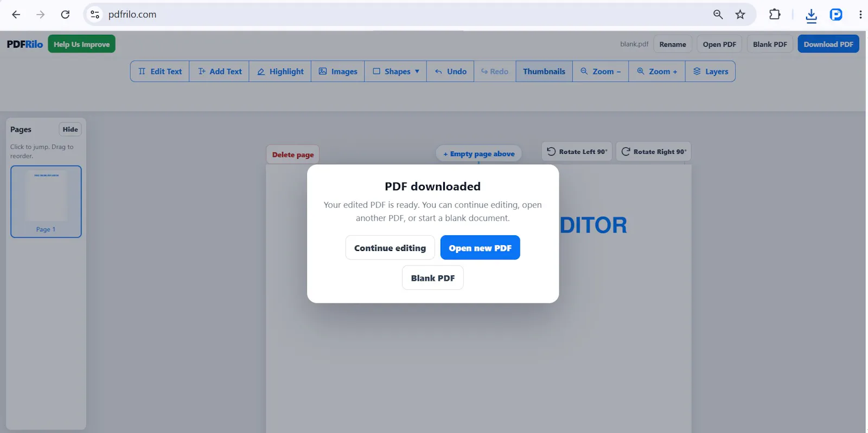Bookmark this page with the star icon
Screen dimensions: 868x433
[740, 15]
